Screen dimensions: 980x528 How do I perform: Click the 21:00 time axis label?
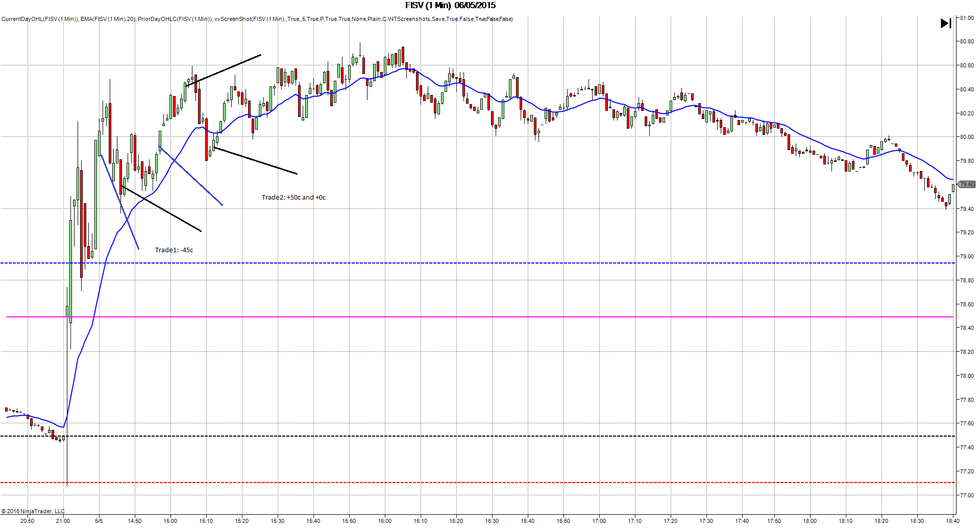(63, 521)
